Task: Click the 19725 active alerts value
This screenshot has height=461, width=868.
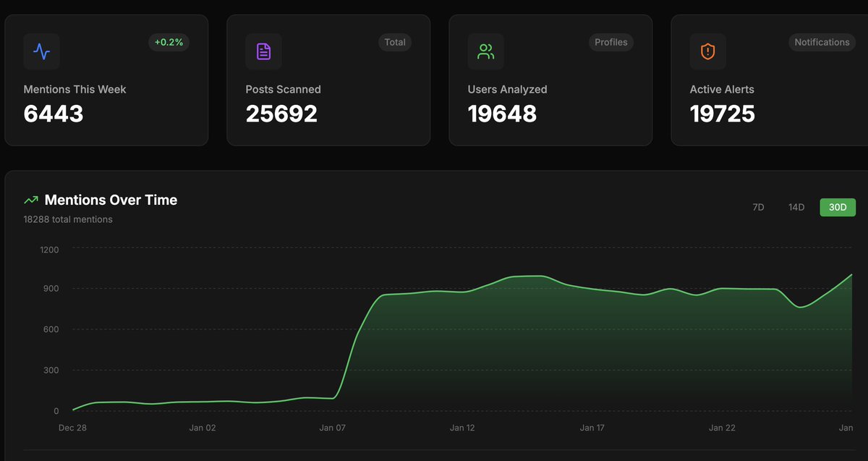Action: point(723,114)
